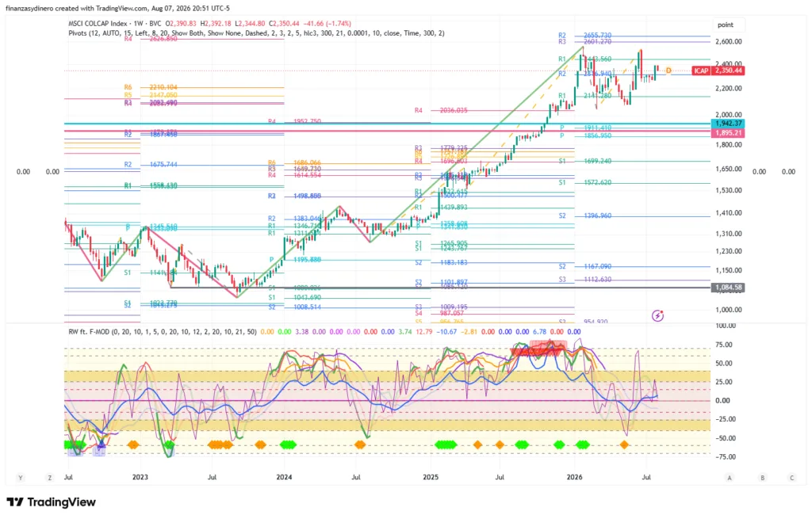The image size is (812, 519).
Task: Click the S2 1167.090 pivot label
Action: click(x=585, y=266)
